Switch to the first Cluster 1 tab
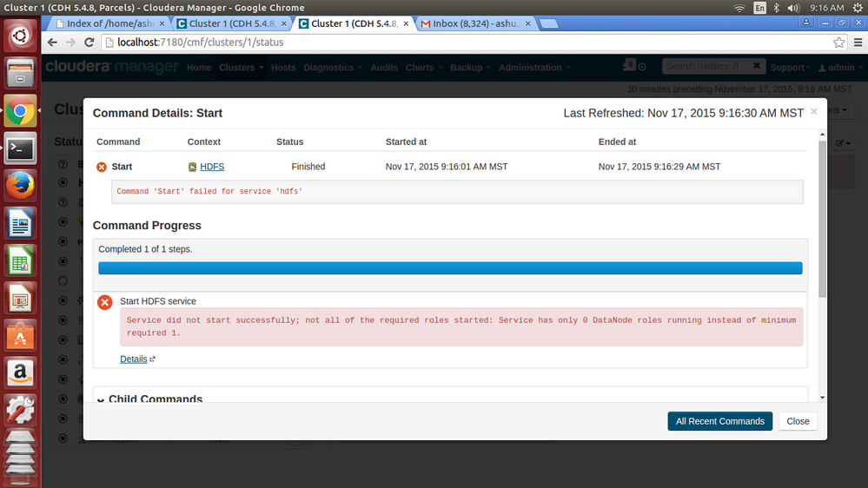This screenshot has height=488, width=868. pyautogui.click(x=231, y=23)
